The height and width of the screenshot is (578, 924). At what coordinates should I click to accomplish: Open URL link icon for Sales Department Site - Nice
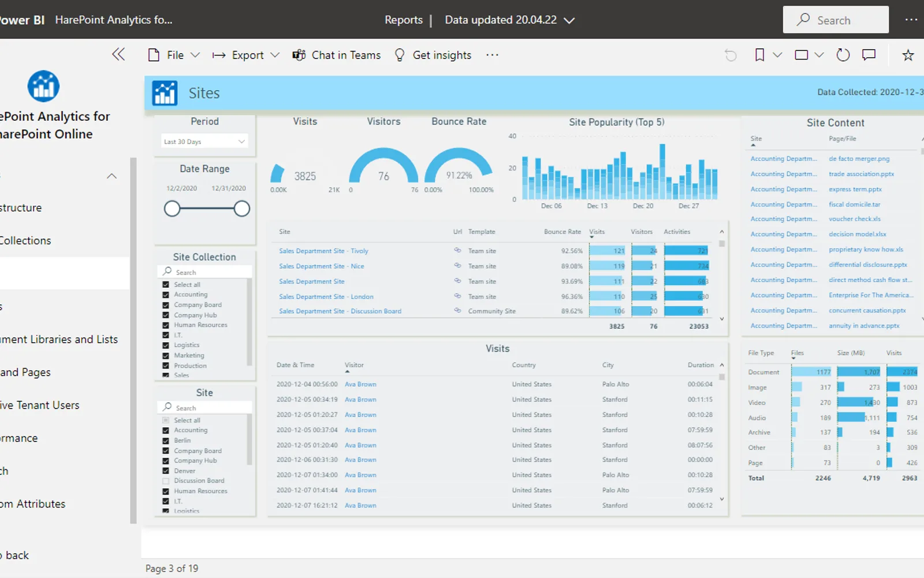pyautogui.click(x=457, y=265)
